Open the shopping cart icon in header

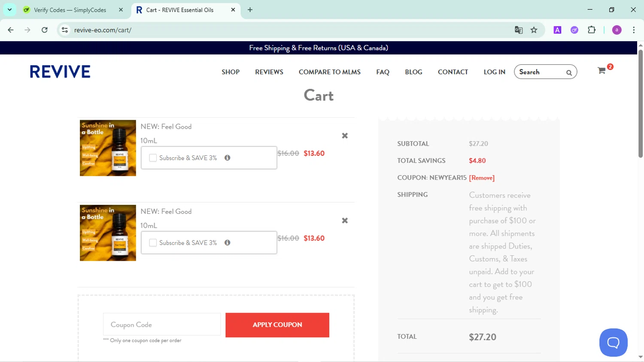(x=601, y=71)
